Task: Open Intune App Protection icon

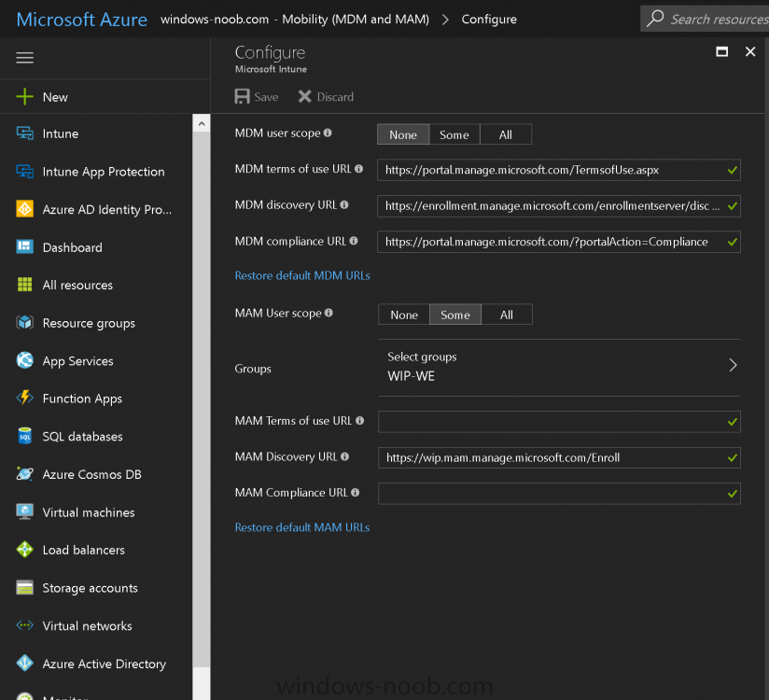Action: click(24, 171)
